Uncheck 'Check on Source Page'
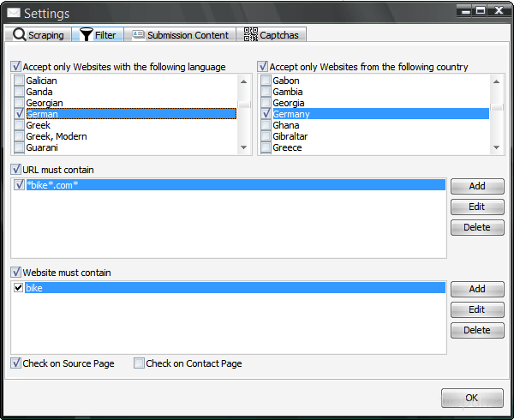Image resolution: width=514 pixels, height=420 pixels. [x=16, y=363]
